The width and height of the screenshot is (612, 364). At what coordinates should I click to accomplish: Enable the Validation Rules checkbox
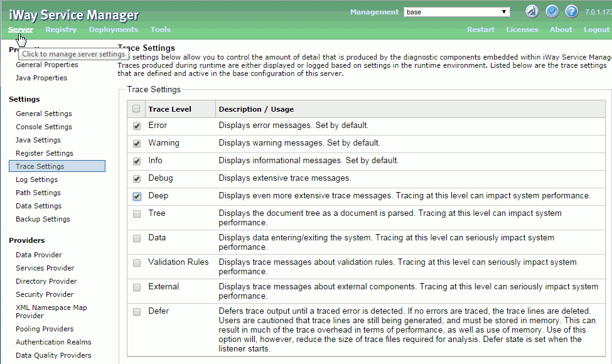(137, 263)
